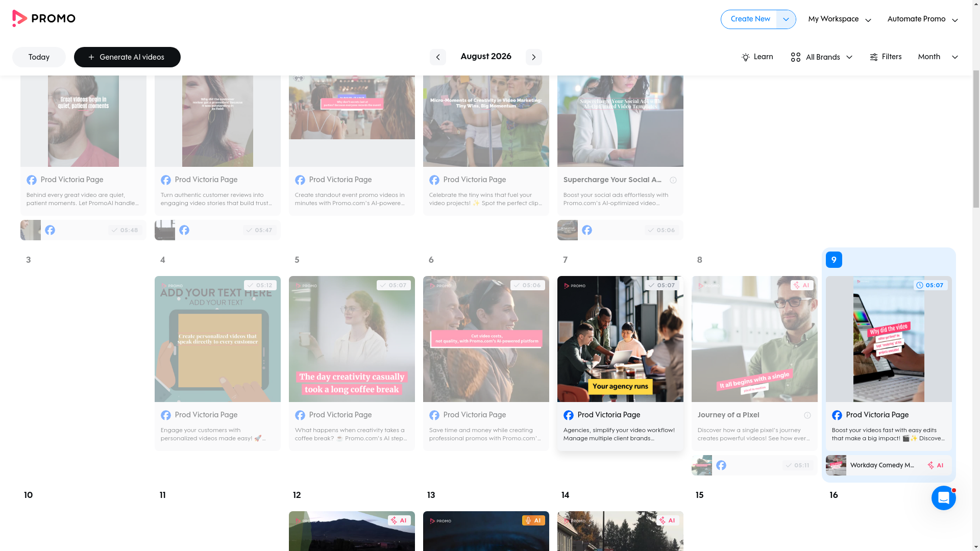Click Facebook icon on 'Boost your videos fast' card
This screenshot has height=551, width=980.
(x=837, y=415)
